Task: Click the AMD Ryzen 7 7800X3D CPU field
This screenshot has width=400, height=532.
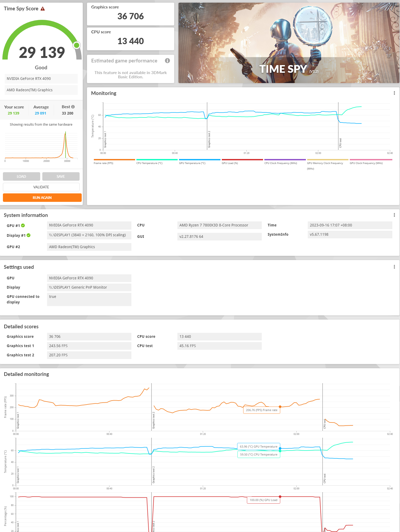Action: (x=219, y=225)
